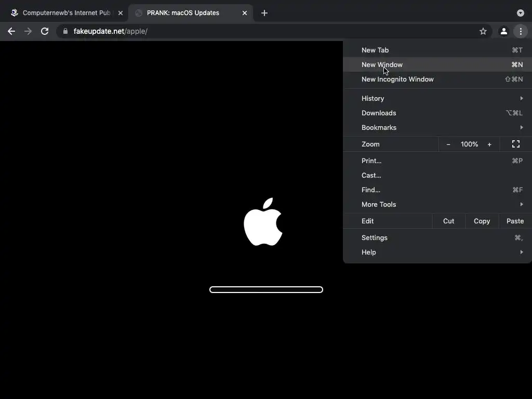The height and width of the screenshot is (399, 532).
Task: Choose New Tab from menu
Action: pos(437,50)
